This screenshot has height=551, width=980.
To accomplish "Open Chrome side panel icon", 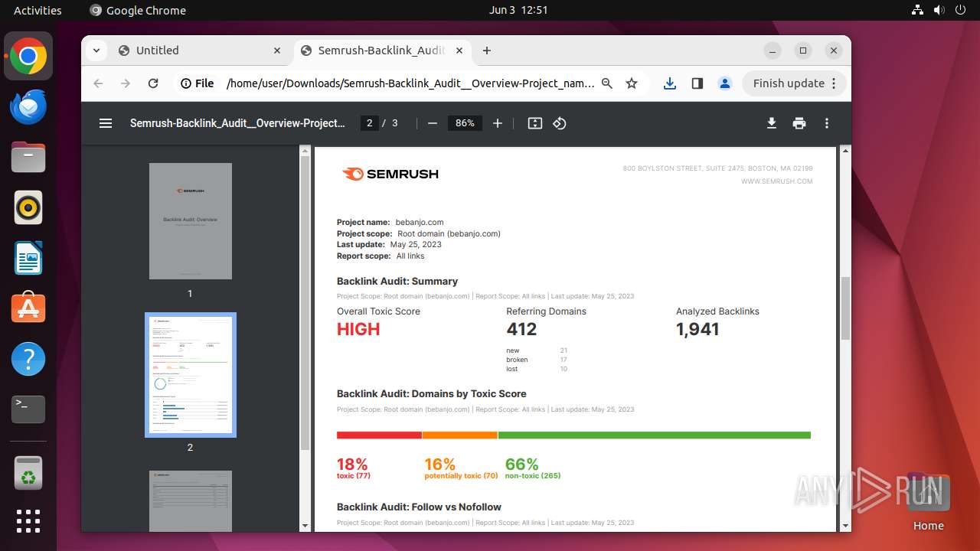I will point(697,83).
